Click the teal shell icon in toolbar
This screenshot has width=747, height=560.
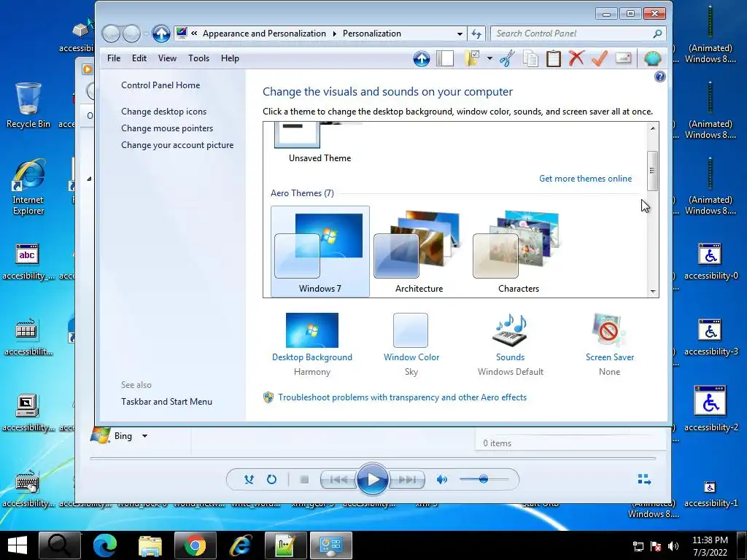(x=652, y=58)
